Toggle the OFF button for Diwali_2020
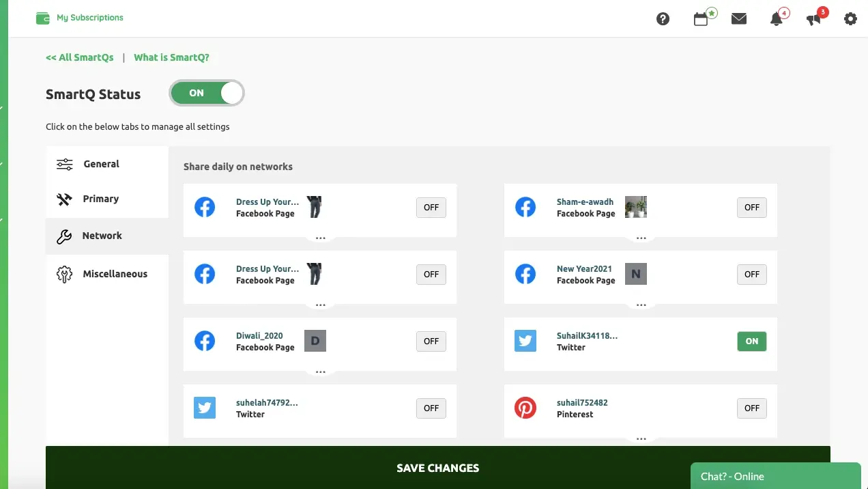The height and width of the screenshot is (489, 868). [431, 341]
